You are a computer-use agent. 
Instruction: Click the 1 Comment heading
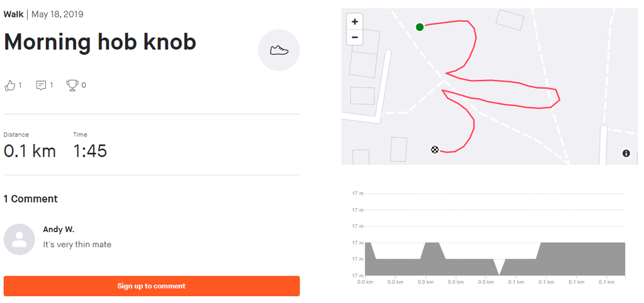(30, 199)
